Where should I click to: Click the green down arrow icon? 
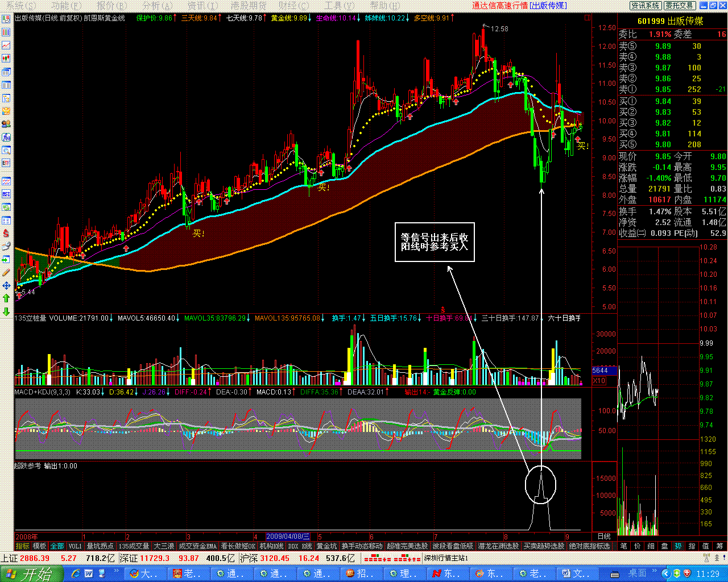click(6, 311)
